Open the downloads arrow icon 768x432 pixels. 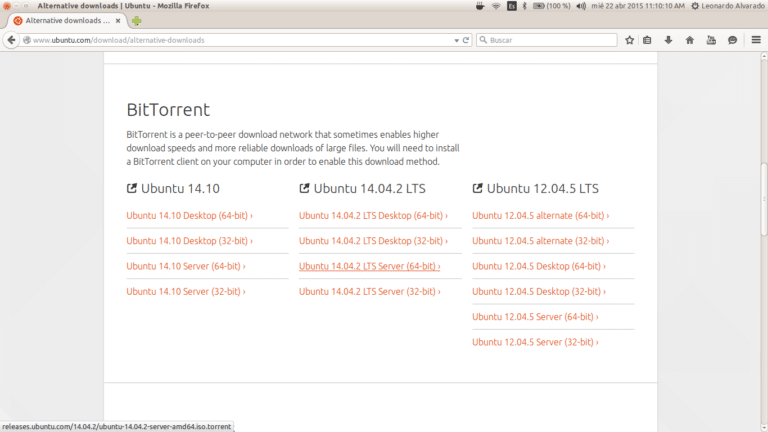(x=668, y=40)
